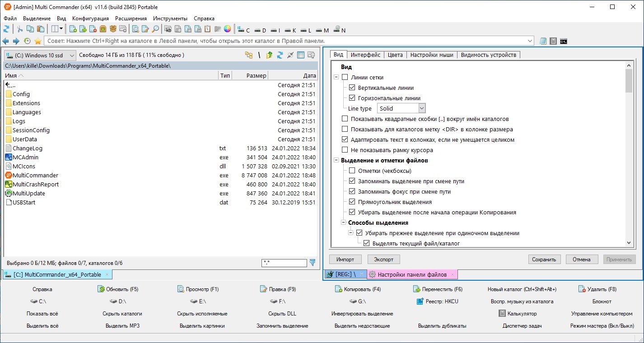644x343 pixels.
Task: Switch to the Цвета tab
Action: [395, 55]
